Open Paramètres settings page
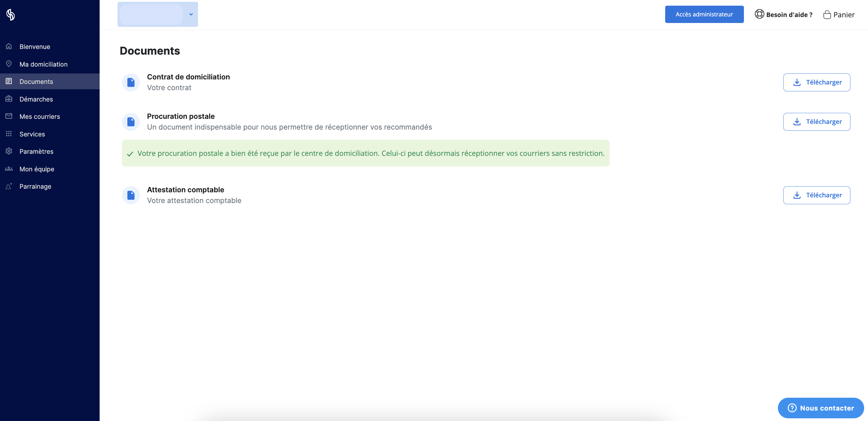Screen dimensions: 868x421 pyautogui.click(x=50, y=151)
